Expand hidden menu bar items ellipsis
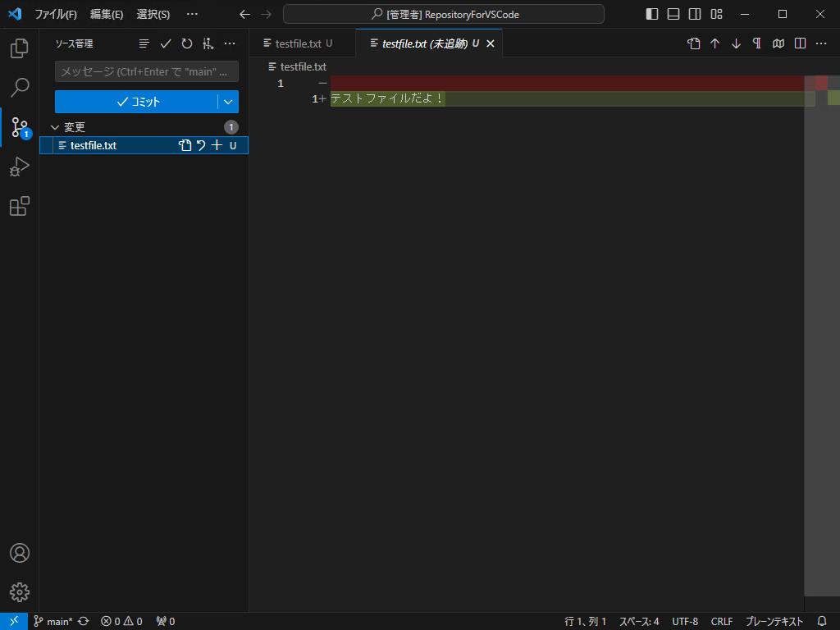 coord(192,15)
